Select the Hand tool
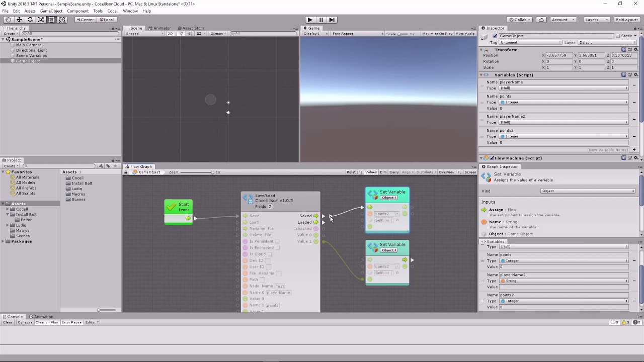The image size is (644, 362). coord(8,20)
